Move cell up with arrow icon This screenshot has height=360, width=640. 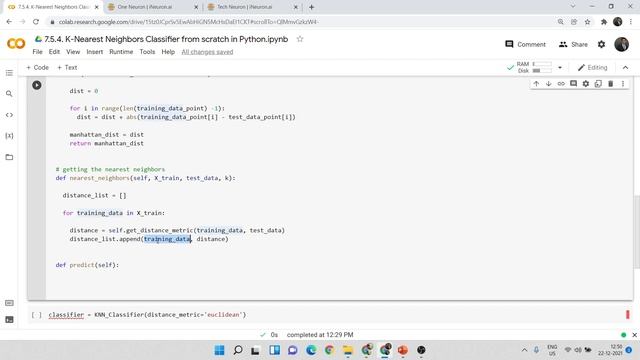[x=536, y=84]
